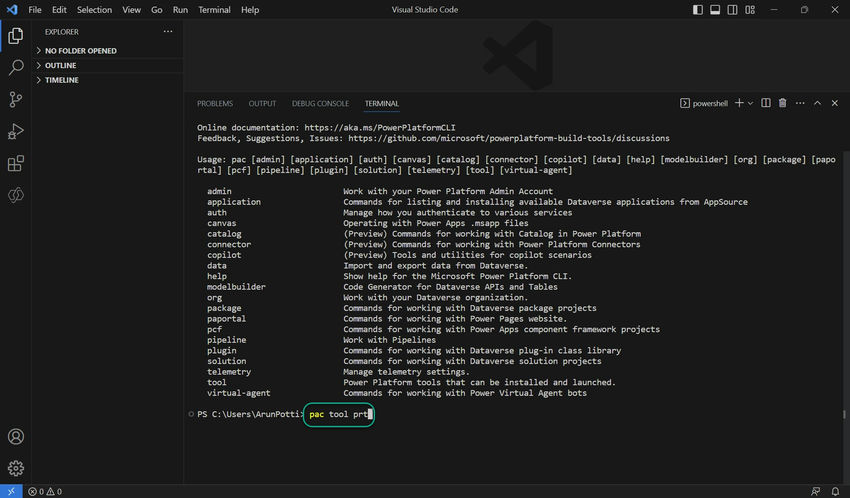The width and height of the screenshot is (850, 498).
Task: Switch to the PROBLEMS tab
Action: click(215, 103)
